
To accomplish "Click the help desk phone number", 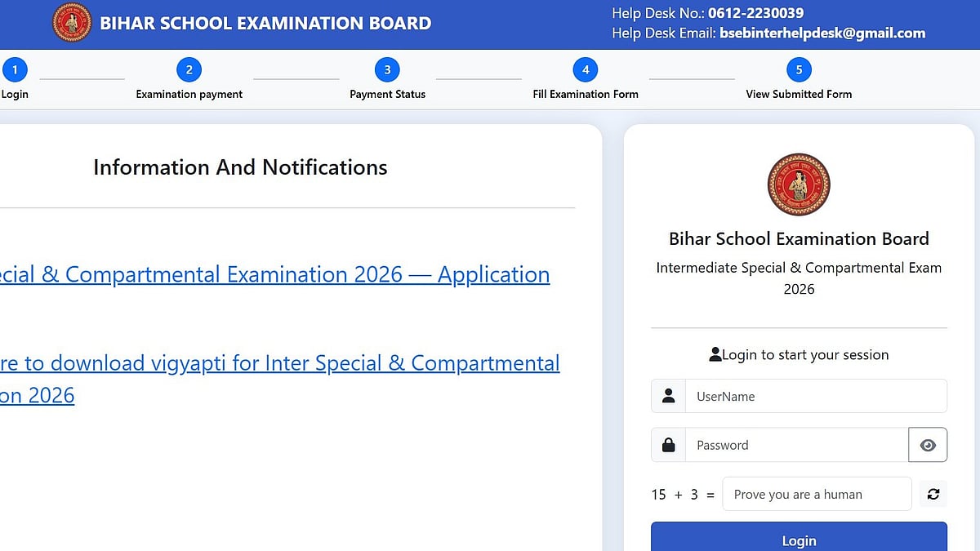I will tap(755, 13).
